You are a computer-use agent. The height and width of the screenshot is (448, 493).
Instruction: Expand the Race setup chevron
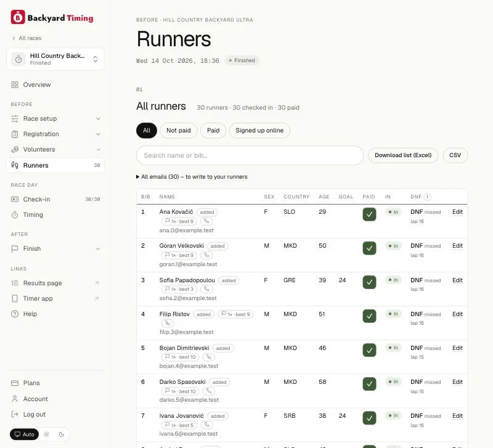(98, 118)
